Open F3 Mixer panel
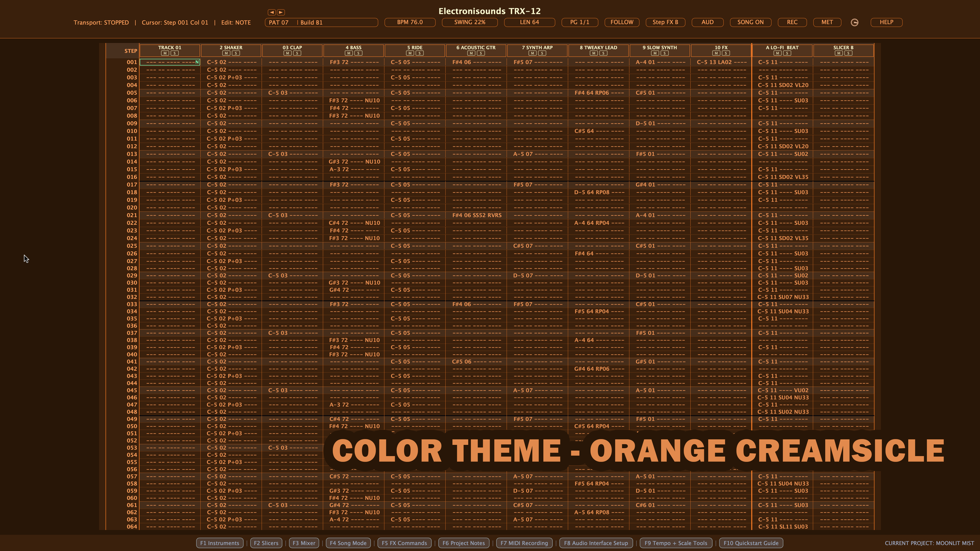980x551 pixels. 304,543
